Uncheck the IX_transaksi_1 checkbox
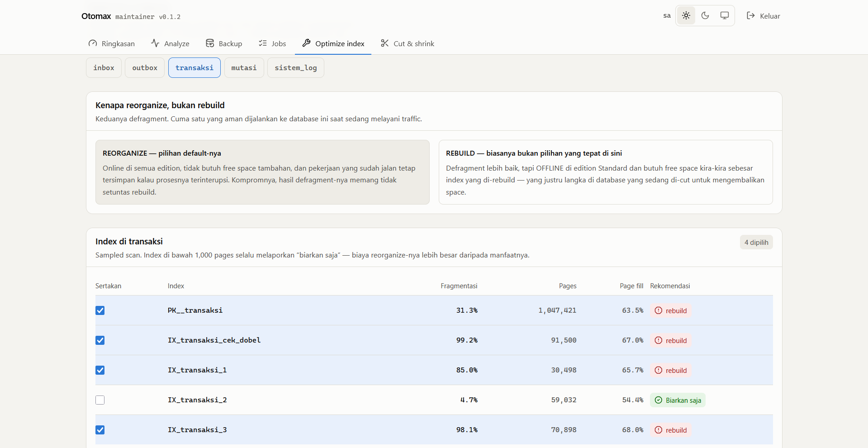The height and width of the screenshot is (448, 868). click(100, 370)
